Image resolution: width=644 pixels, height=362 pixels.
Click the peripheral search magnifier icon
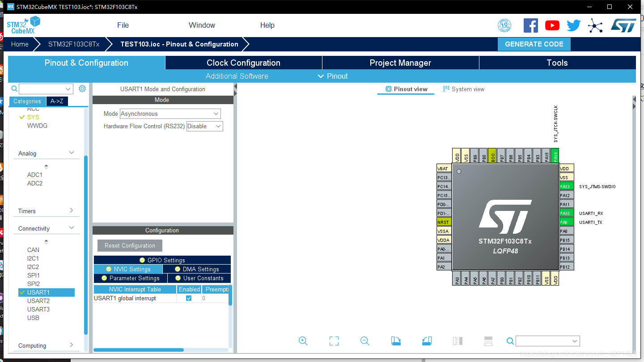[x=14, y=88]
